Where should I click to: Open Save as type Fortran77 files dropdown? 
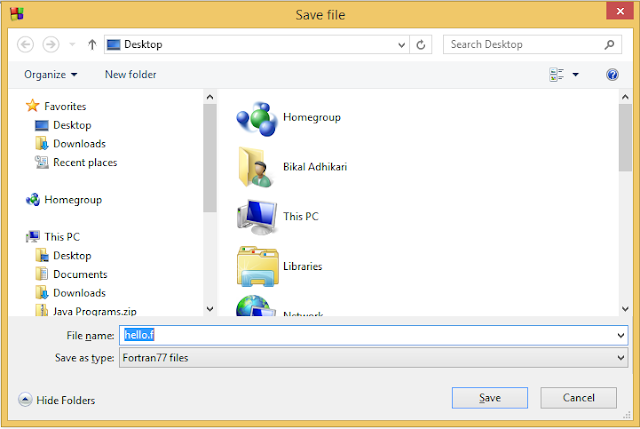(373, 358)
